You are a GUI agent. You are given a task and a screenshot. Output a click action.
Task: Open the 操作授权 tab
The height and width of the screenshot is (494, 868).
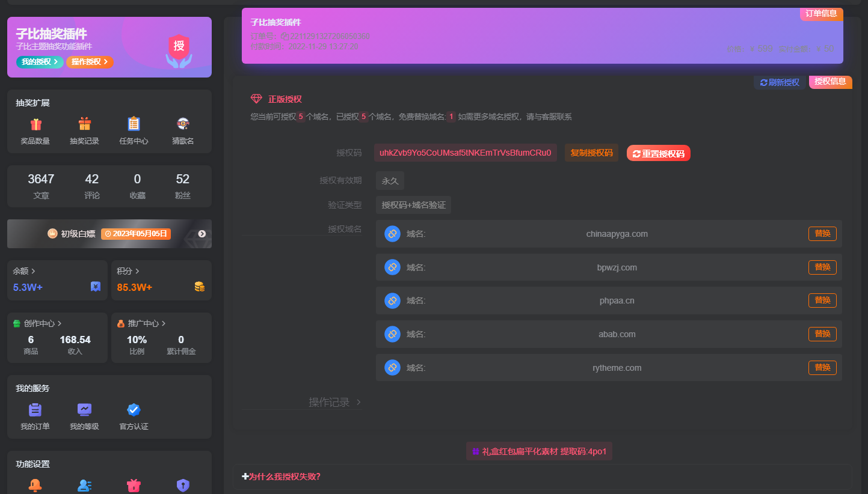tap(89, 61)
